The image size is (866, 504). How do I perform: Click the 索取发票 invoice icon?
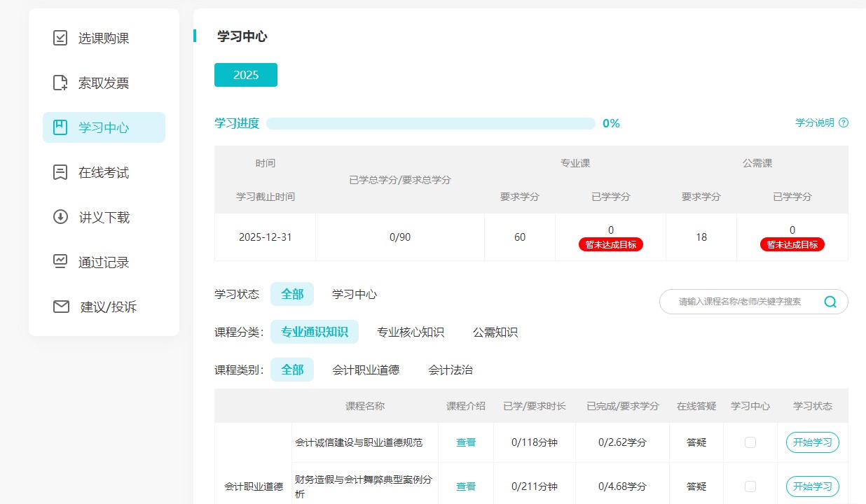(61, 83)
